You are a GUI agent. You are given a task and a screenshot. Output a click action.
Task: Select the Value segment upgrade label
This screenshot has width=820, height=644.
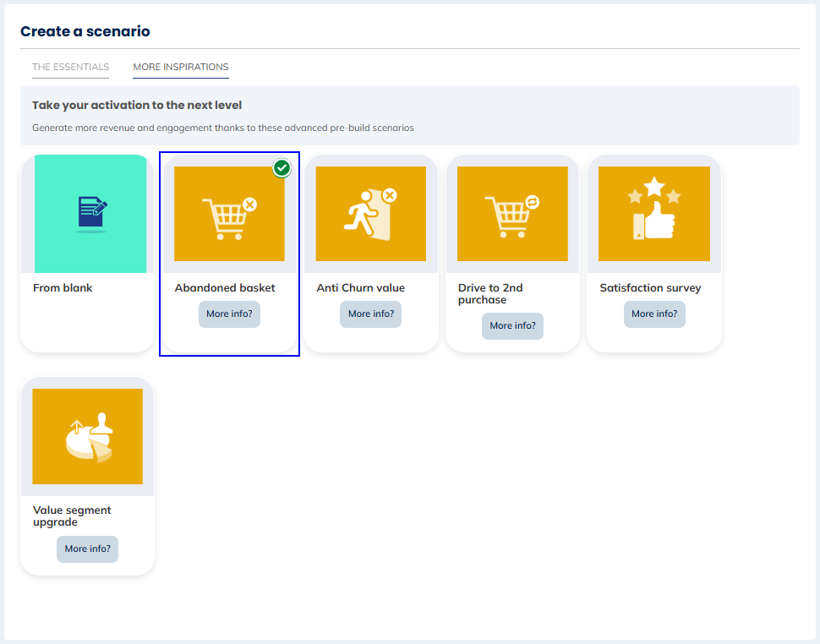72,516
